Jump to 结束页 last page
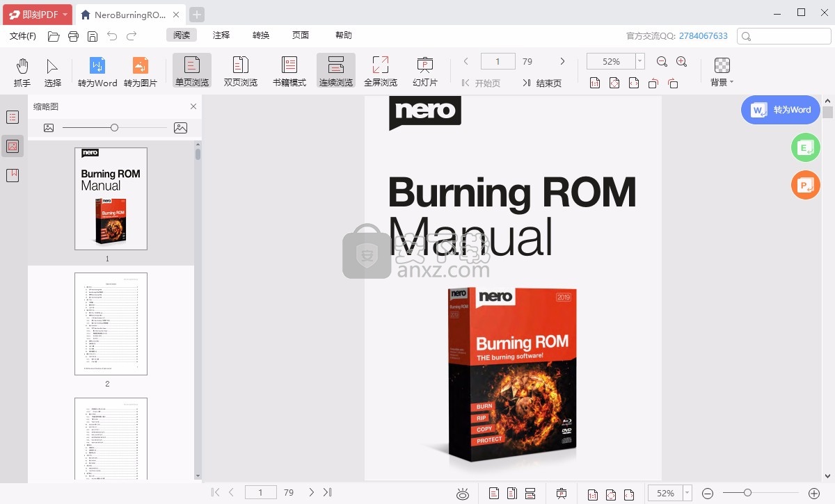835x504 pixels. [542, 83]
